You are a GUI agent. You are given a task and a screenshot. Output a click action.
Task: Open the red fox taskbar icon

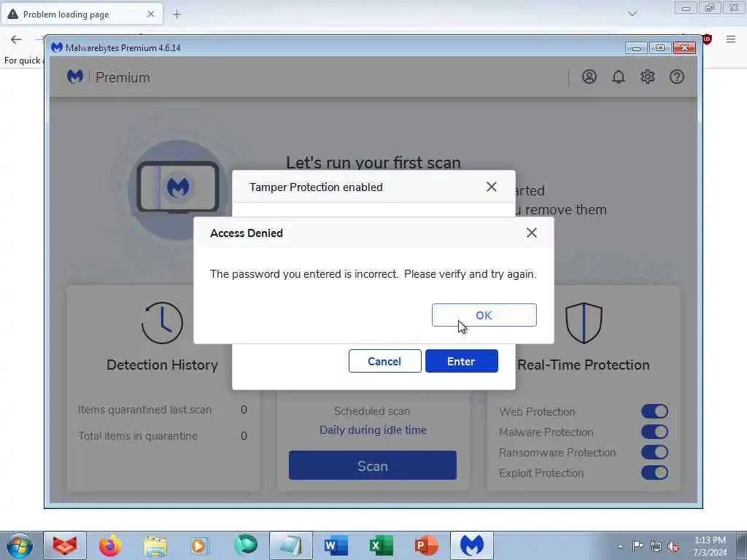click(65, 545)
